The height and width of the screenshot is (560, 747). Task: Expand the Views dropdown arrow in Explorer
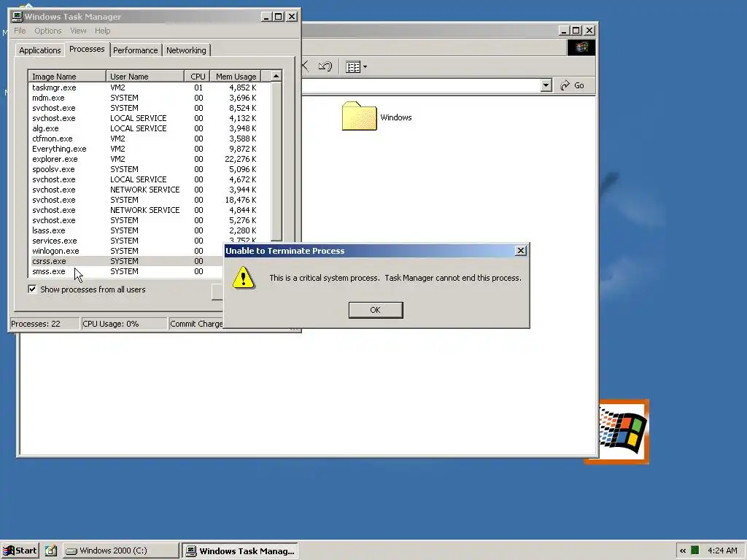(365, 67)
